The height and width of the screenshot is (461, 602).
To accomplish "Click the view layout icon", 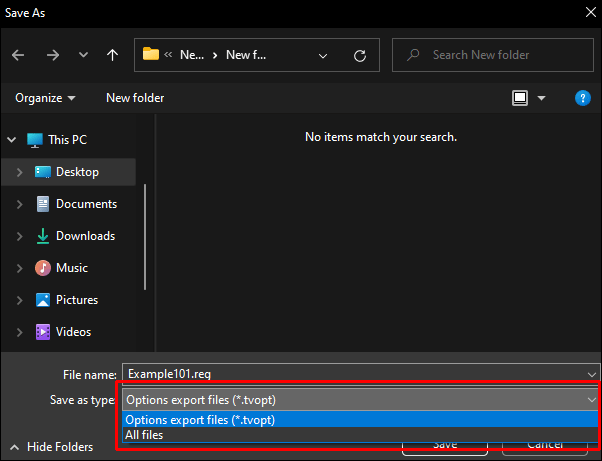I will pos(520,98).
